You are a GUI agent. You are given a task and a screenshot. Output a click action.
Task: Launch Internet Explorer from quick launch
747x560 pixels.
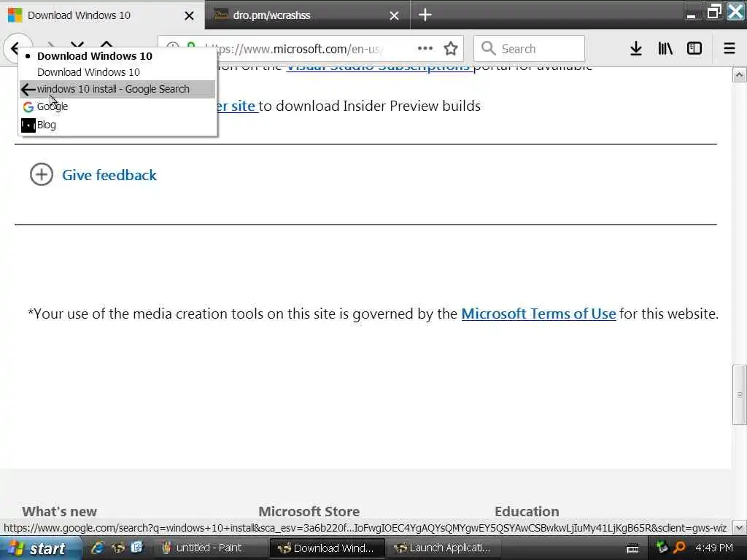[98, 548]
